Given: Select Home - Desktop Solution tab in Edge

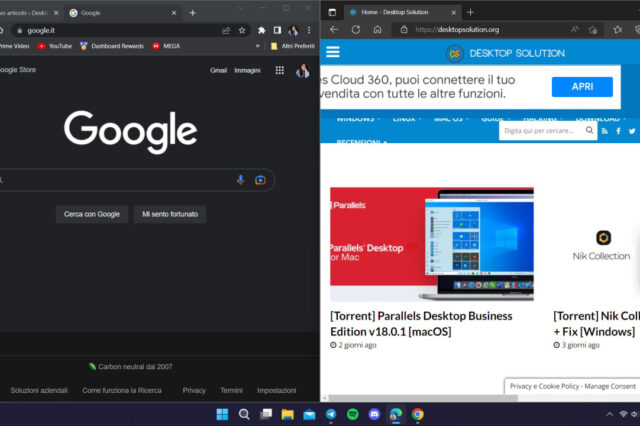Looking at the screenshot, I should tap(402, 12).
